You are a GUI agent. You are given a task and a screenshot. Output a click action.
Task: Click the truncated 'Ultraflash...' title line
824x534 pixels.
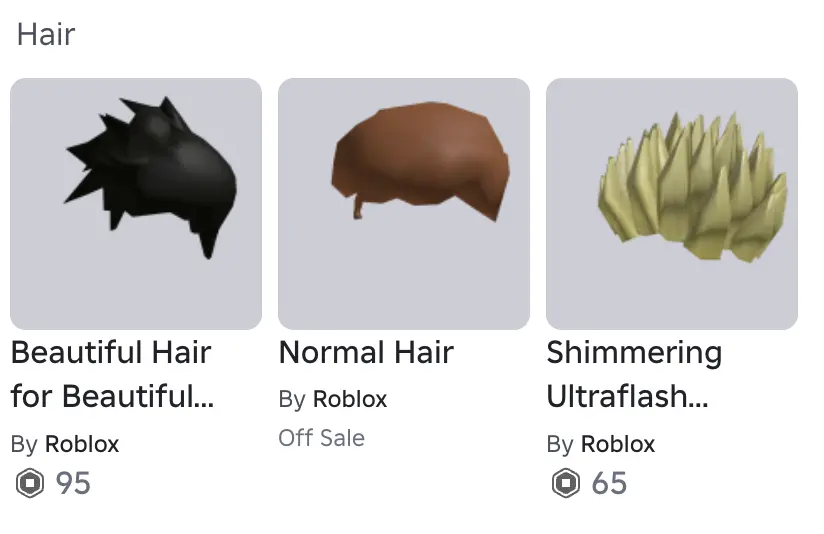click(627, 396)
